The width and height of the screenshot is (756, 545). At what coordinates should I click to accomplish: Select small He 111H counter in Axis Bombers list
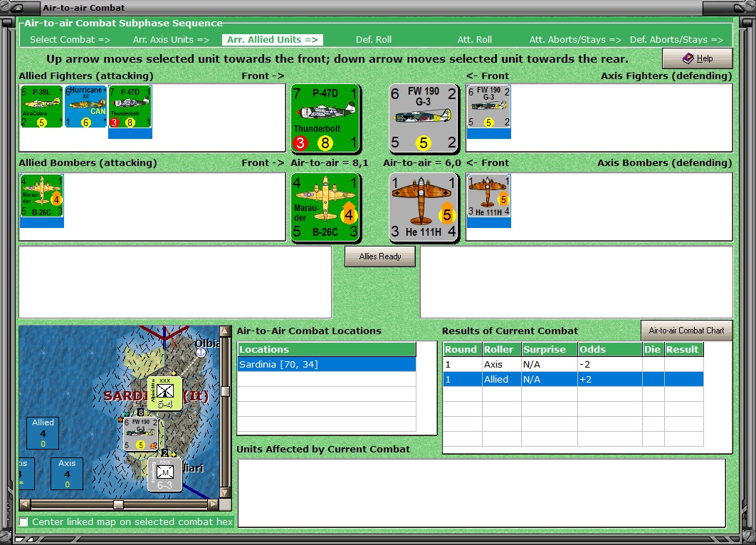[489, 195]
